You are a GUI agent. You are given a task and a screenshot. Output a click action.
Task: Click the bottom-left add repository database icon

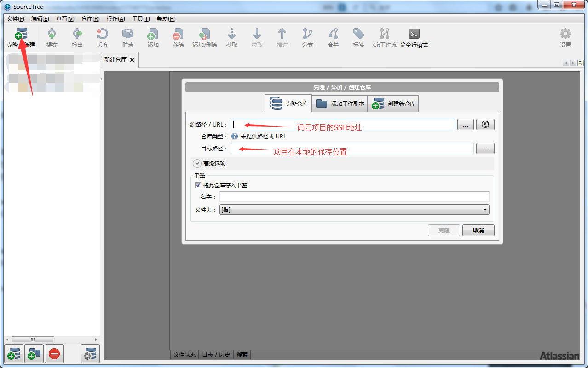coord(13,354)
